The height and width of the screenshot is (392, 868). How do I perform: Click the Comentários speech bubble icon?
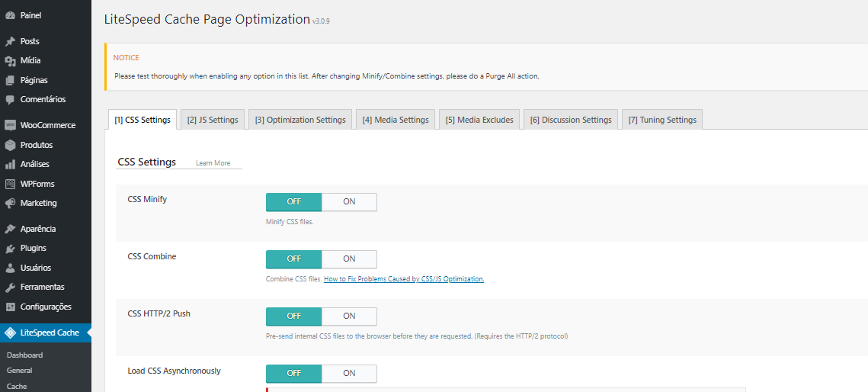10,100
